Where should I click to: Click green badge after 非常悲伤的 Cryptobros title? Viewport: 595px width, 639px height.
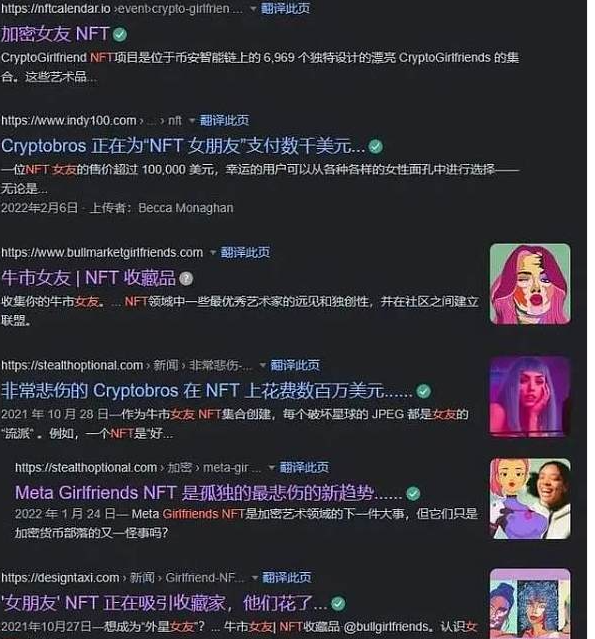pyautogui.click(x=423, y=391)
